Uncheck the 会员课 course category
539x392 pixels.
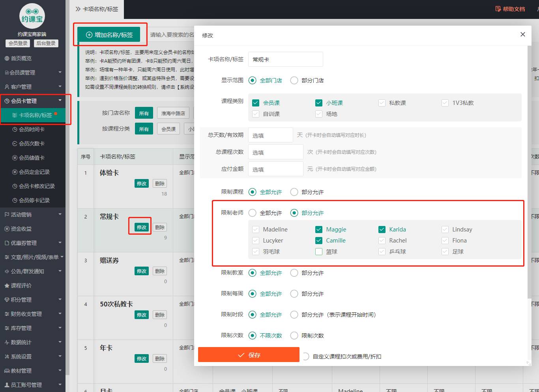(256, 103)
